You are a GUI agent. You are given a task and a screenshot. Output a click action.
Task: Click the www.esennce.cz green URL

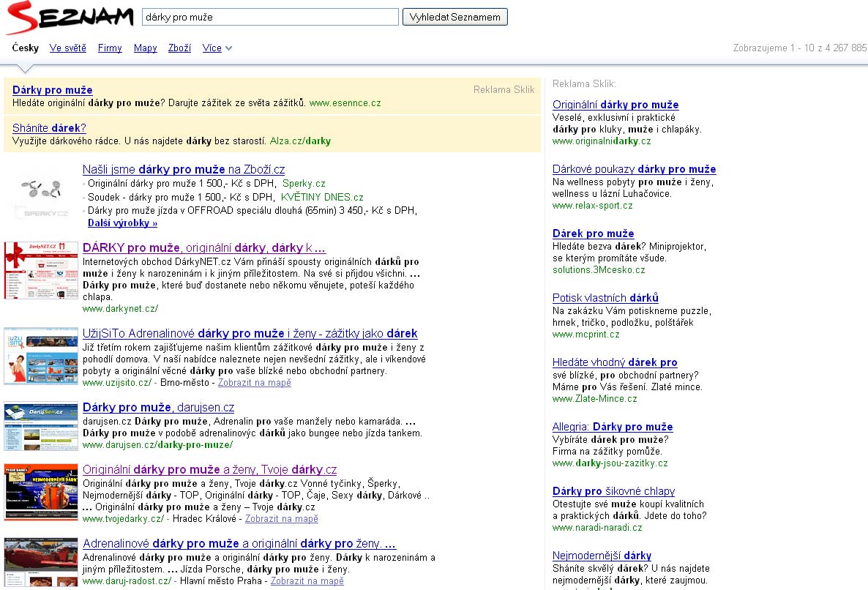[345, 103]
